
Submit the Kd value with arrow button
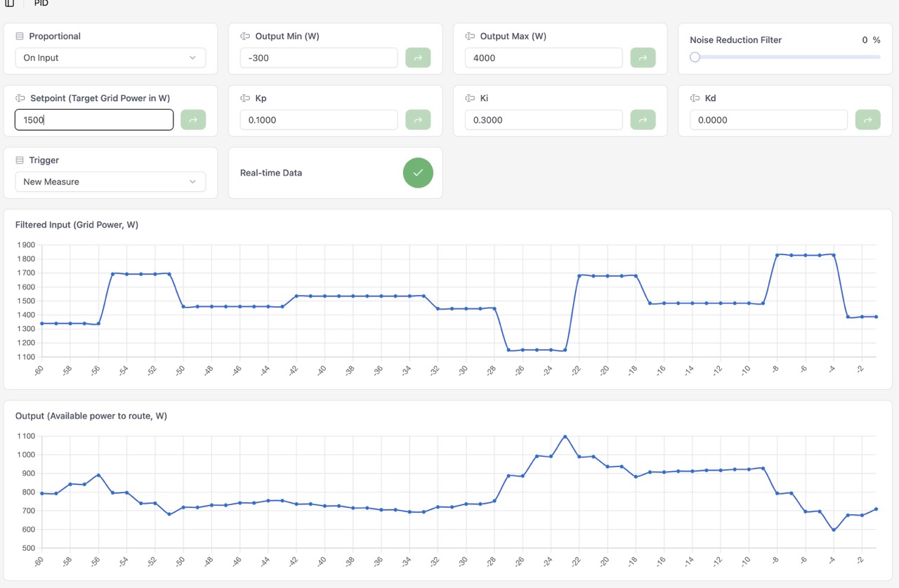click(x=867, y=119)
